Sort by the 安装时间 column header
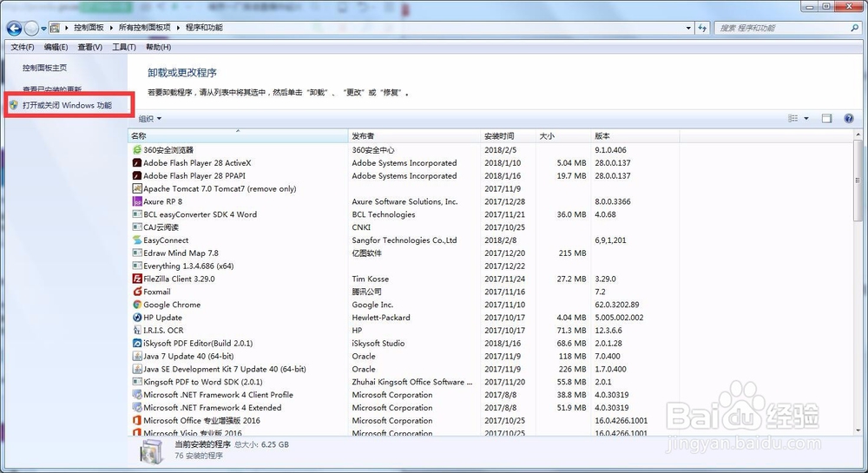This screenshot has height=473, width=868. tap(508, 135)
